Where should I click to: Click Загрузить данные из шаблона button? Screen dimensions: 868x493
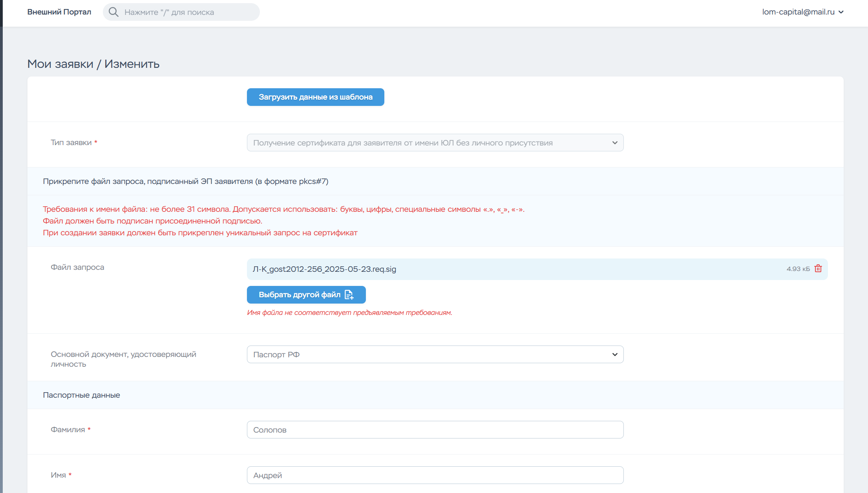point(316,97)
